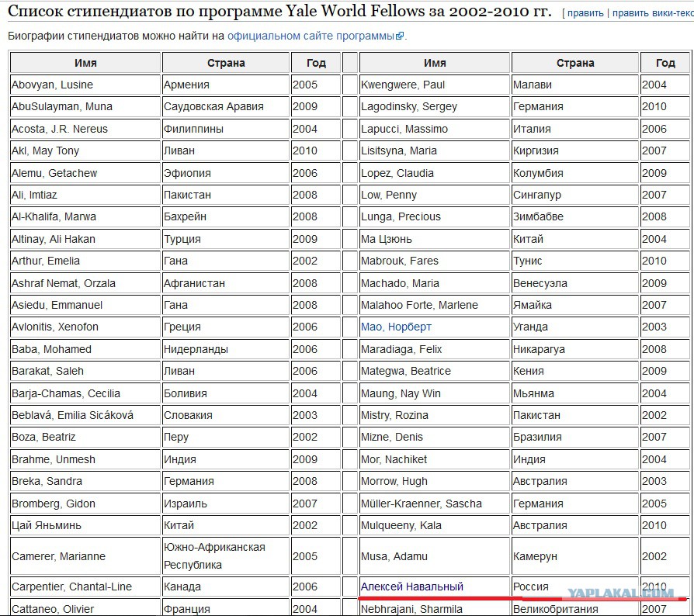Select the cell Asiedu, Emmanuel
The width and height of the screenshot is (694, 616).
click(x=85, y=305)
